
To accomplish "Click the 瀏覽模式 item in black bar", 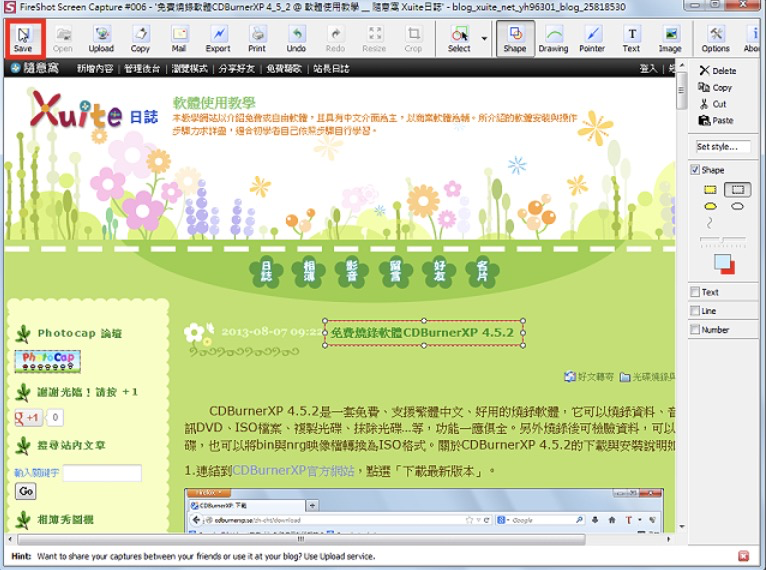I will [x=189, y=69].
